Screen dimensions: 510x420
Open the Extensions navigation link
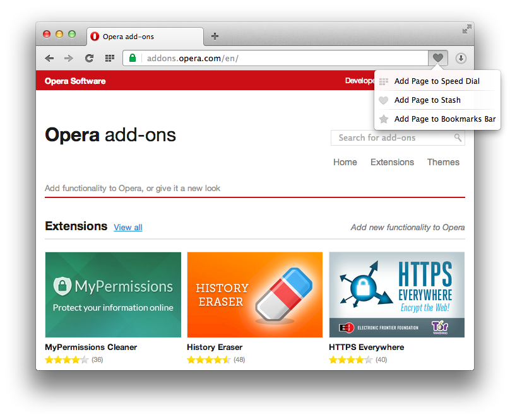coord(392,162)
